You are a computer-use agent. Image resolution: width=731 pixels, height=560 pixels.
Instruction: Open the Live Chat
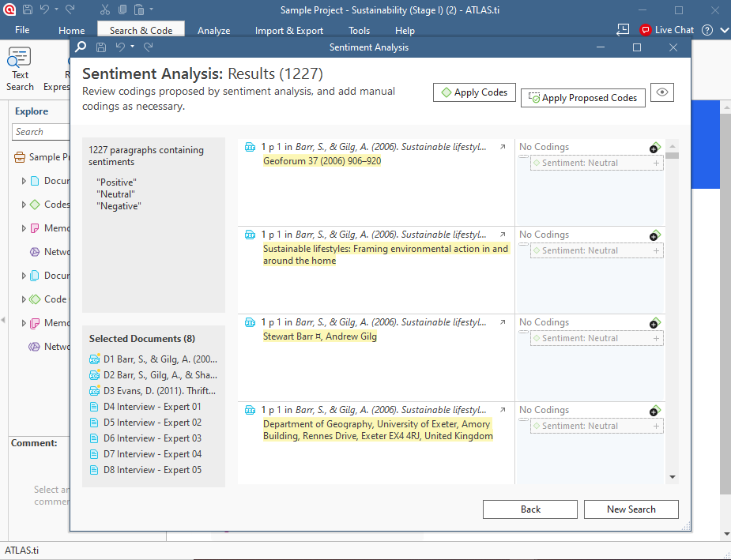[667, 30]
